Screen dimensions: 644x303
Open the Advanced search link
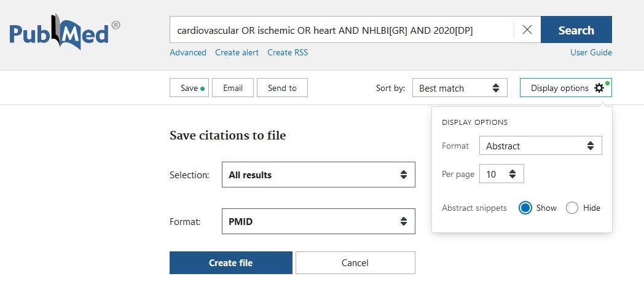(187, 52)
